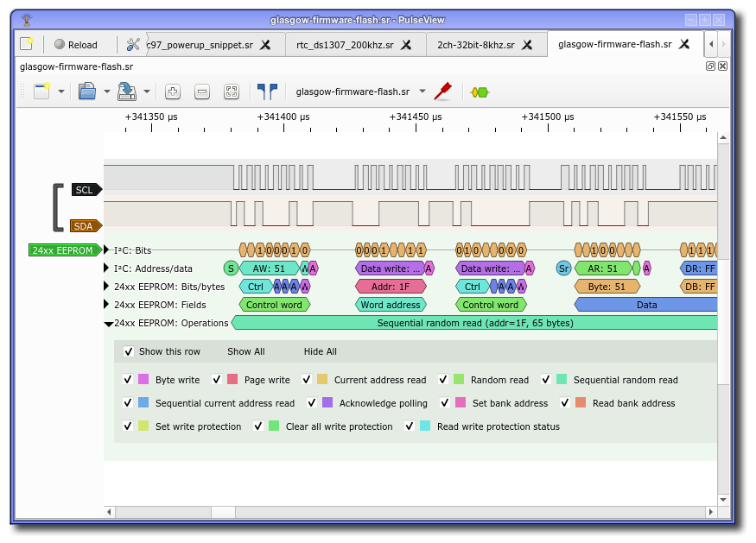Screen dimensions: 756x543
Task: Toggle Acknowledge polling checkbox
Action: 312,403
